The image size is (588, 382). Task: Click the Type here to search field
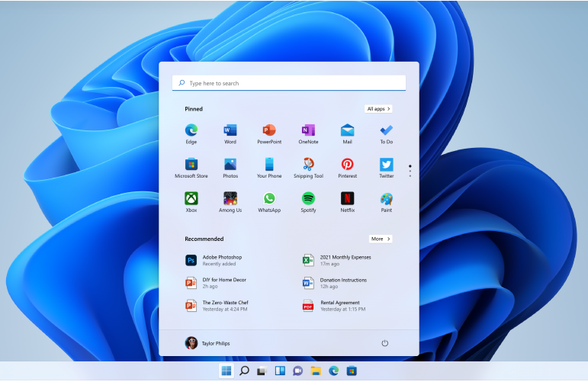coord(289,83)
